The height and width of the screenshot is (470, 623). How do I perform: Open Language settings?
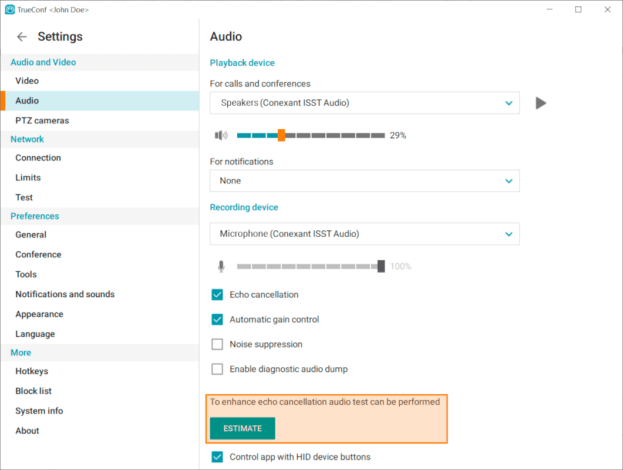tap(100, 334)
